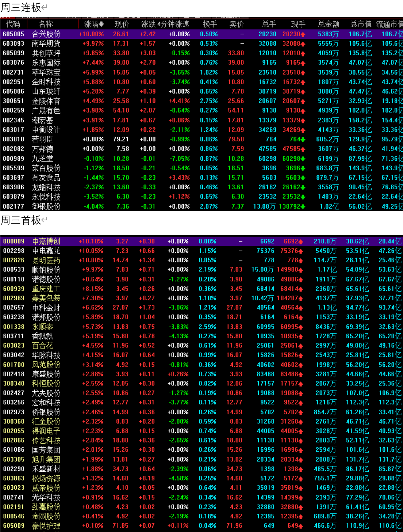This screenshot has width=403, height=532.
Task: Select stock name 风范股份
Action: click(x=46, y=365)
